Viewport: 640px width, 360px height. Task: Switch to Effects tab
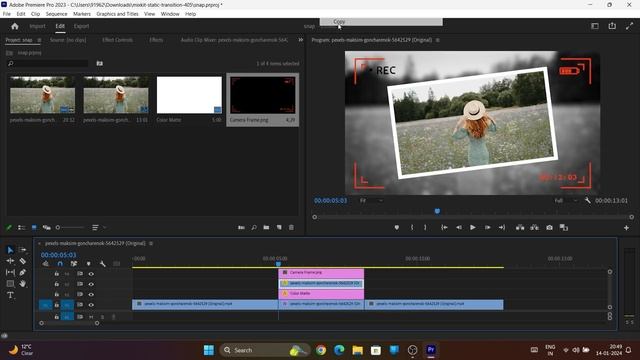[156, 40]
